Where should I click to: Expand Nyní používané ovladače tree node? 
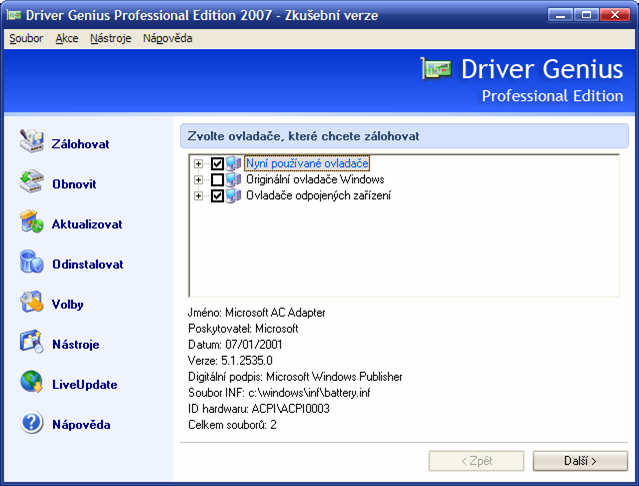pos(198,164)
